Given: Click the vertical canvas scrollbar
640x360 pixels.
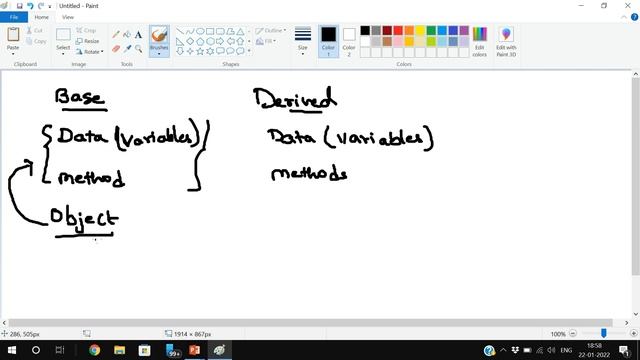Looking at the screenshot, I should 636,176.
